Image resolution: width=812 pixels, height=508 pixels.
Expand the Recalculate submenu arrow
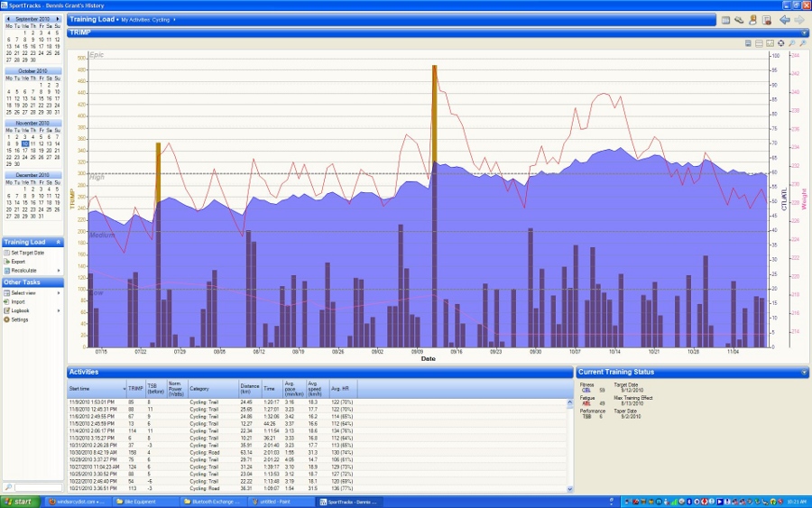pyautogui.click(x=59, y=271)
